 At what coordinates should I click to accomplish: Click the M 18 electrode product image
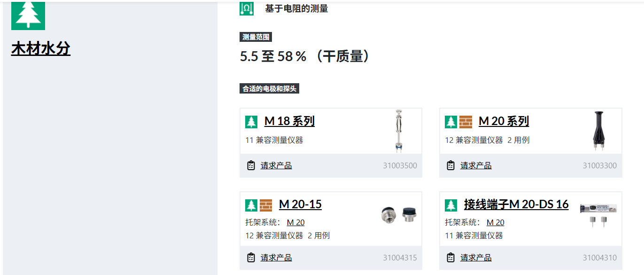click(399, 130)
